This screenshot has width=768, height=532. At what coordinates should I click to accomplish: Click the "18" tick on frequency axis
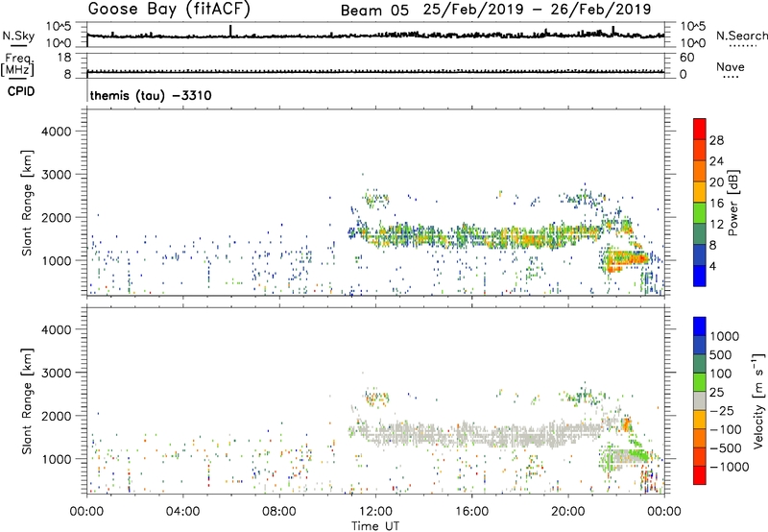click(64, 58)
